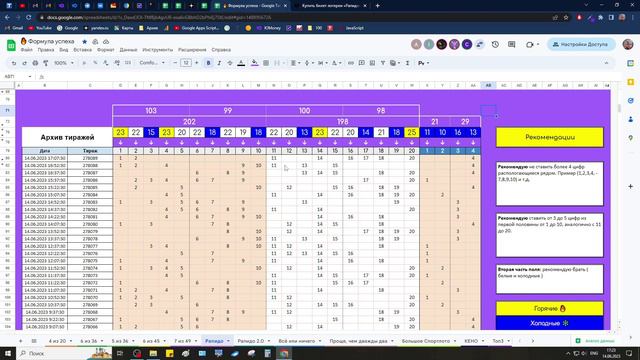640x360 pixels.
Task: Add a new sheet with the plus
Action: tap(20, 341)
